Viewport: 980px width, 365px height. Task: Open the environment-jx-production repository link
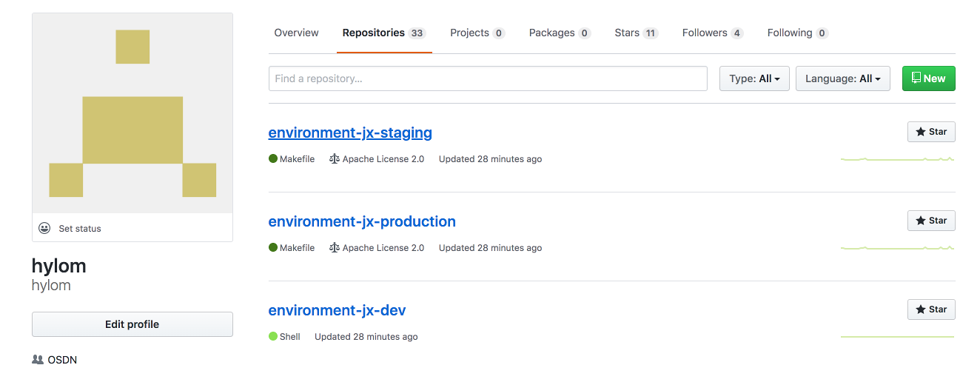pyautogui.click(x=362, y=221)
